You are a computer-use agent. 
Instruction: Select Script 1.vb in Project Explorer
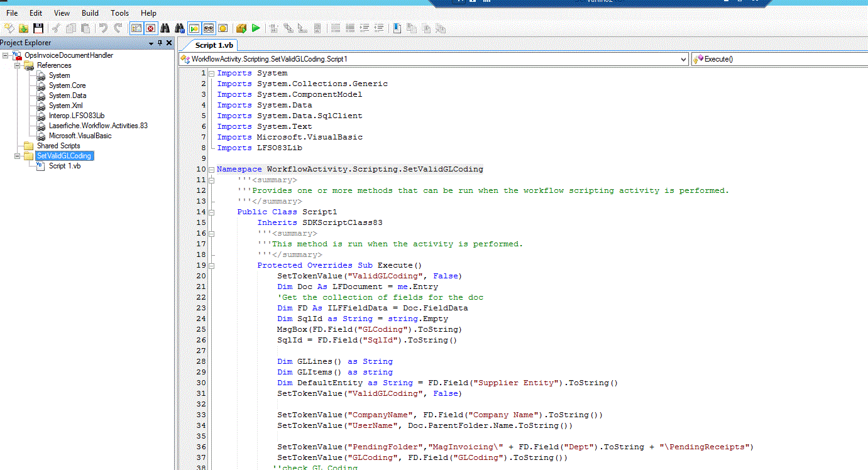point(65,166)
